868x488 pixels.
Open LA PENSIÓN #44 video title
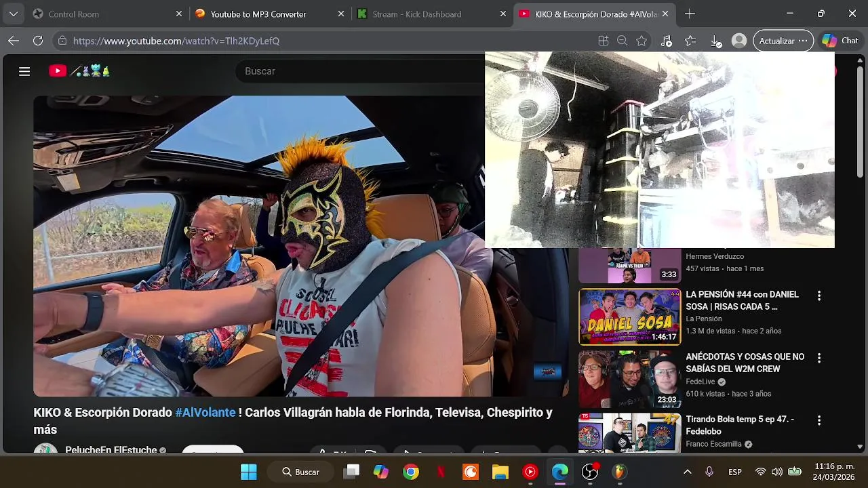742,300
